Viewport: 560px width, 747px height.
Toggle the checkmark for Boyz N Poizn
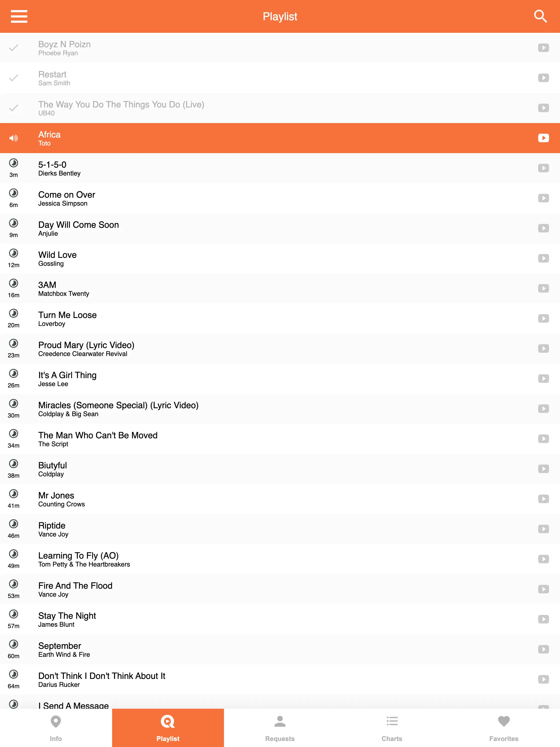[14, 47]
